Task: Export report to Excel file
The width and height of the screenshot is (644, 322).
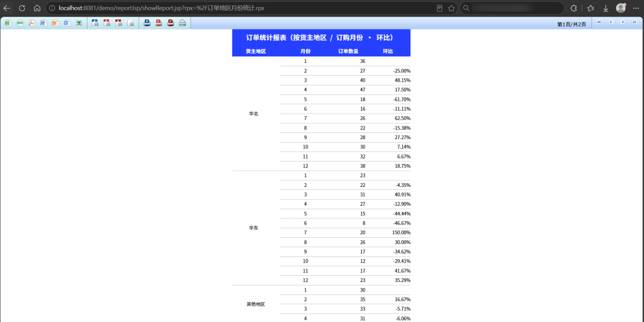Action: 8,23
